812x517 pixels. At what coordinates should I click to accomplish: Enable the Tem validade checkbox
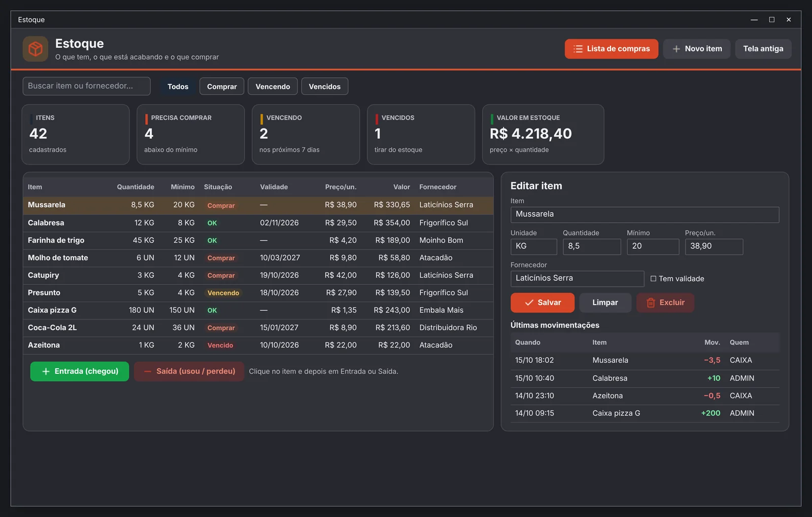pos(653,279)
